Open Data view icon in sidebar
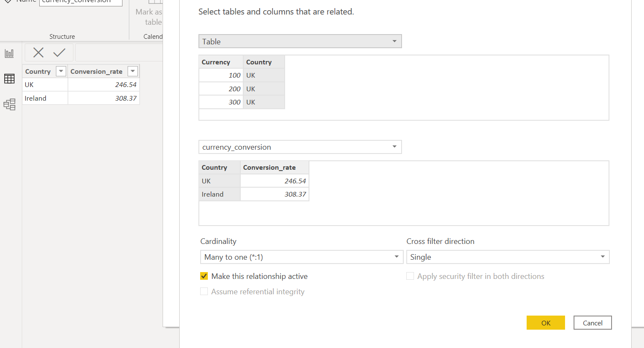Viewport: 644px width, 348px height. pyautogui.click(x=9, y=78)
